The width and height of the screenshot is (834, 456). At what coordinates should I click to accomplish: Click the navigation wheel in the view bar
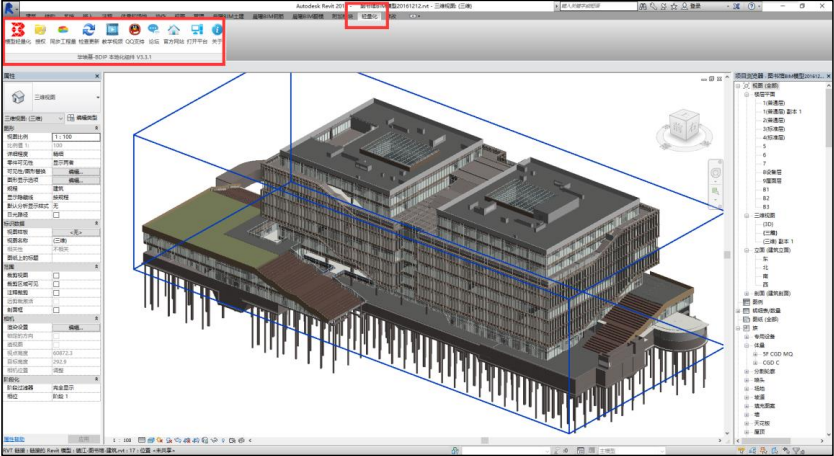click(716, 172)
